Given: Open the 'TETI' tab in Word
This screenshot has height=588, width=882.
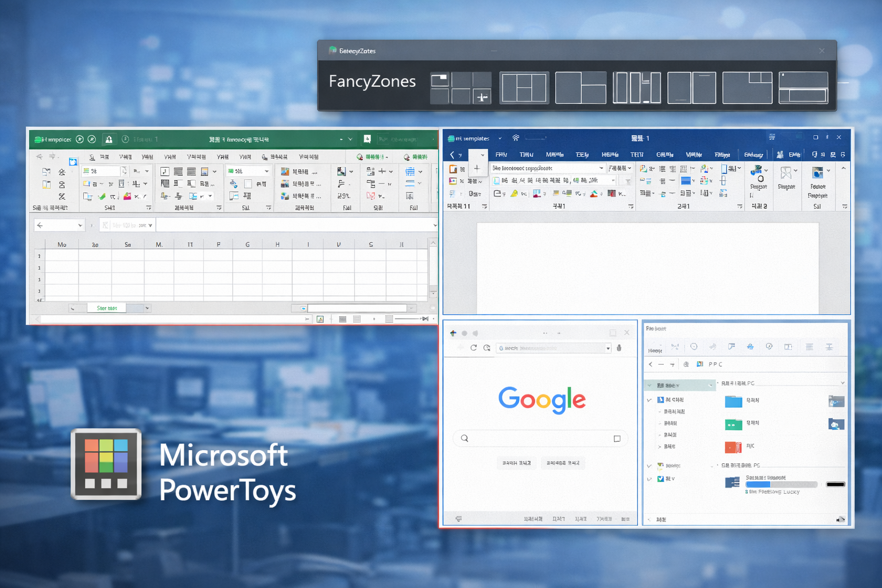Looking at the screenshot, I should pyautogui.click(x=637, y=154).
